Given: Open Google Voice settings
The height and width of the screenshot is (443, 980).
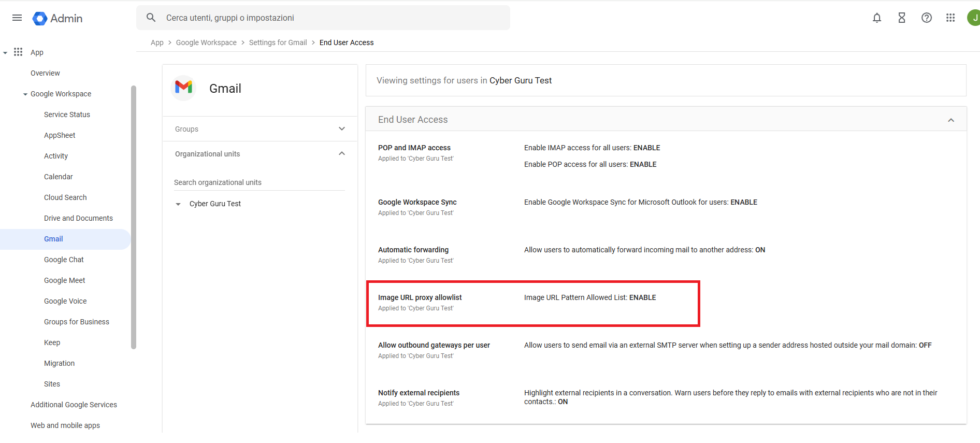Looking at the screenshot, I should point(65,301).
